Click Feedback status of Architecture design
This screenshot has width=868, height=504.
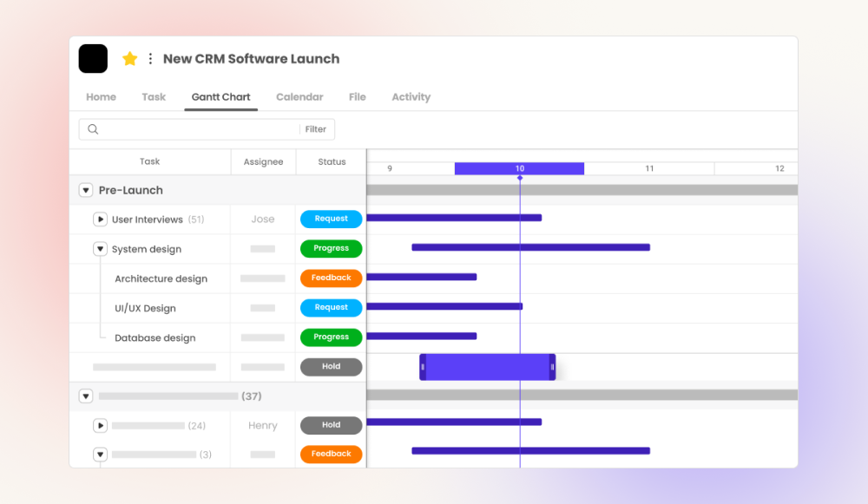tap(331, 278)
